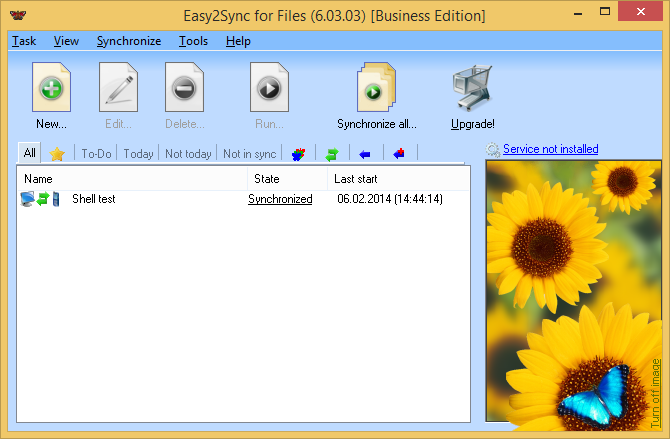
Task: Click the Upgrade shopping cart icon
Action: [x=472, y=89]
